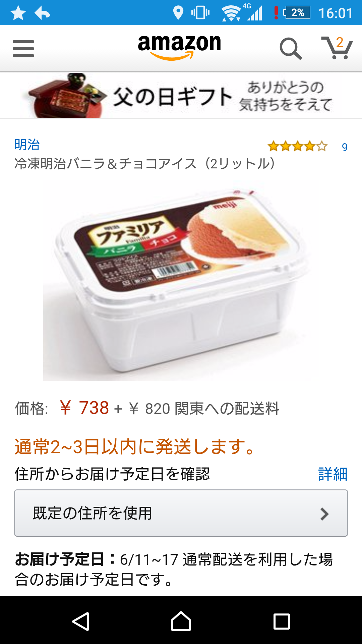The height and width of the screenshot is (644, 362).
Task: View the star rating reviews
Action: pyautogui.click(x=297, y=147)
